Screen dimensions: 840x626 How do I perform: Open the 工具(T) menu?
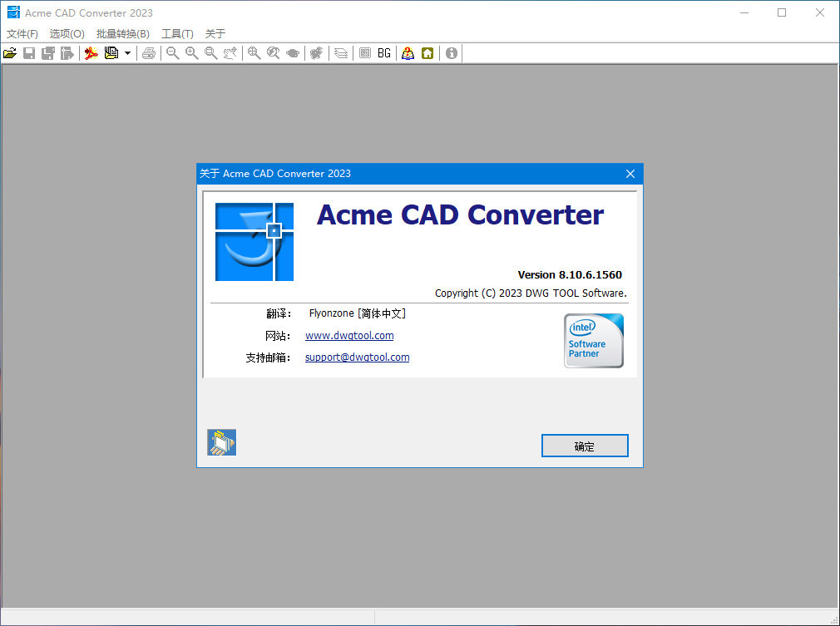(x=176, y=33)
